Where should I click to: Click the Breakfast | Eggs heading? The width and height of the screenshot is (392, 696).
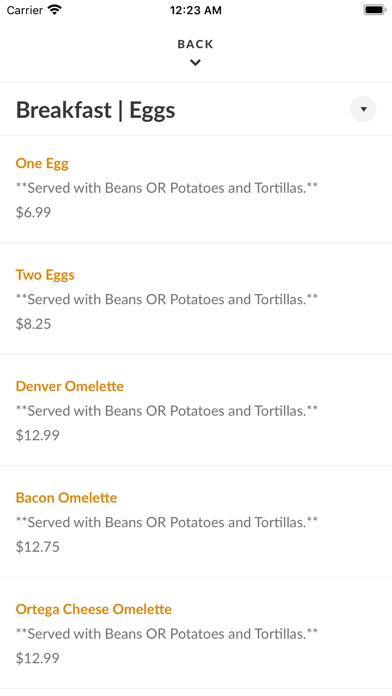pyautogui.click(x=95, y=110)
